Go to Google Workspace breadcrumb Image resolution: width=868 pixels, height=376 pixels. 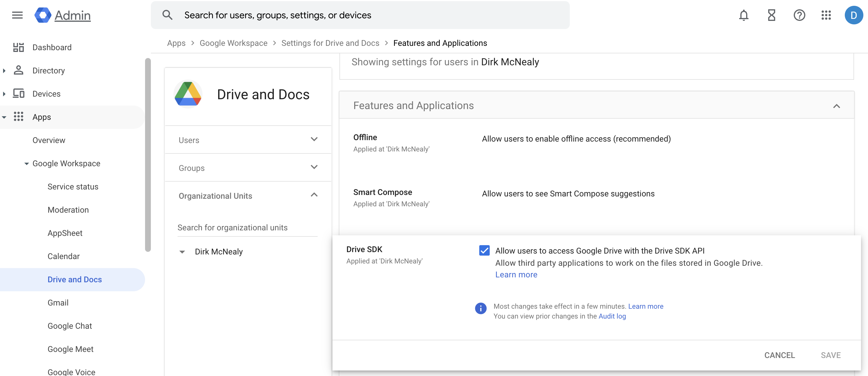(x=234, y=43)
